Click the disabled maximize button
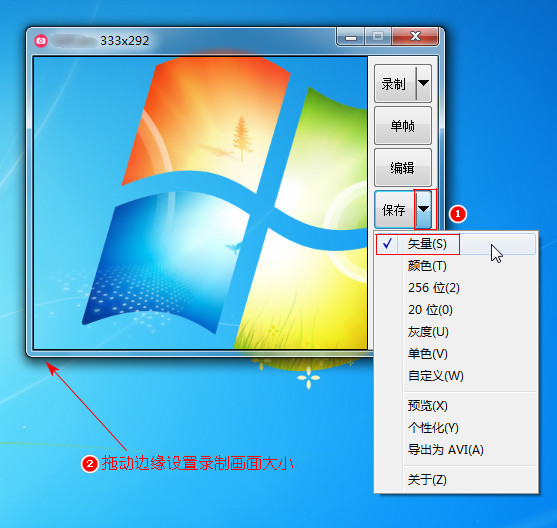 pyautogui.click(x=378, y=37)
